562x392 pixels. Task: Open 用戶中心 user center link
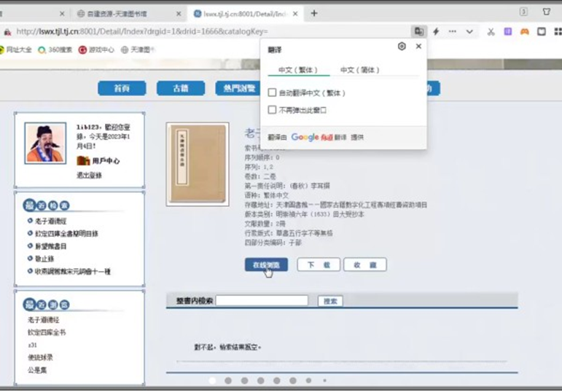click(106, 161)
